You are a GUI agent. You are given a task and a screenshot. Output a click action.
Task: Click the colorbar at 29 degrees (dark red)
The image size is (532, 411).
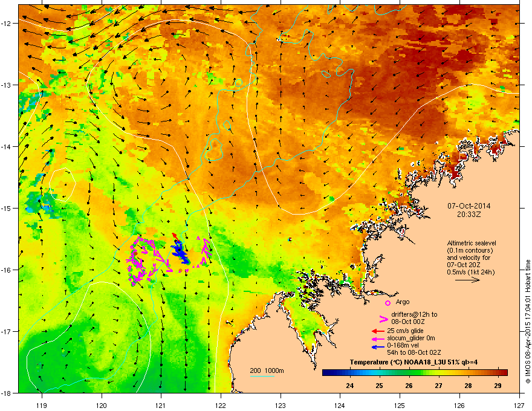coord(498,373)
